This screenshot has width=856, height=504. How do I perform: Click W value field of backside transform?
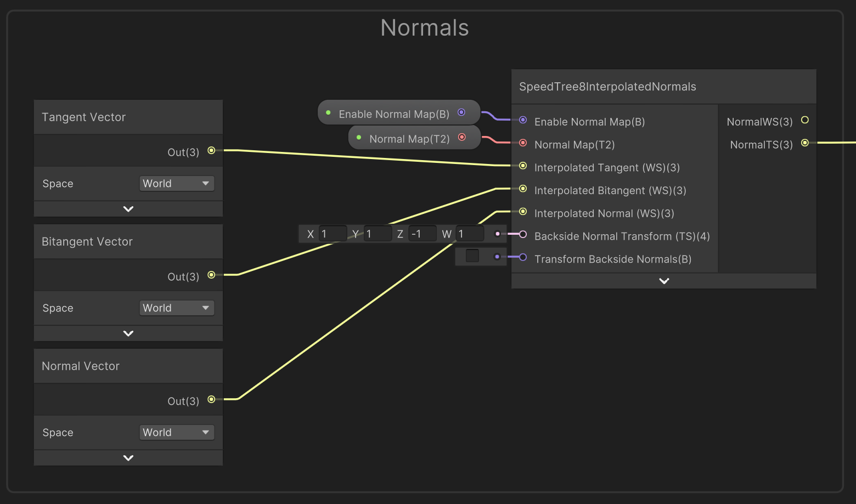tap(470, 234)
